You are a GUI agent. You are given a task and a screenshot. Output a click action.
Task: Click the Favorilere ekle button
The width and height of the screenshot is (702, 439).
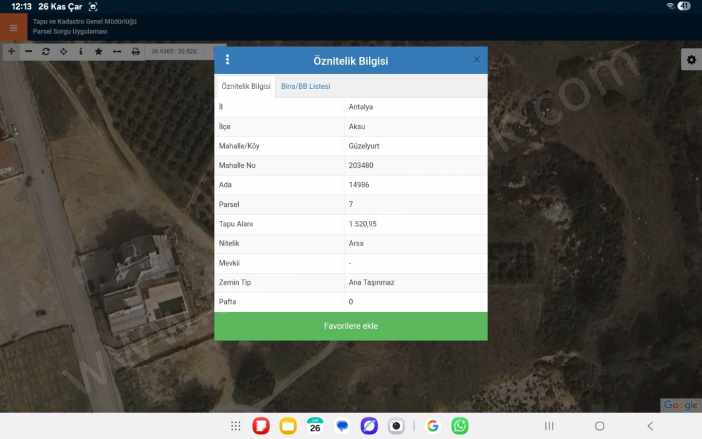point(351,326)
